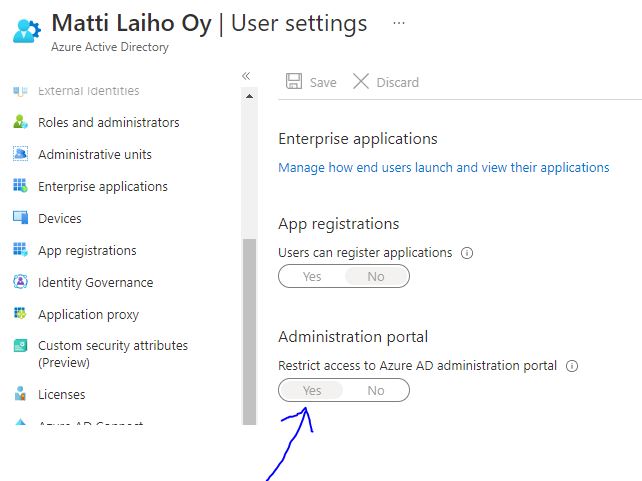Set Users can register applications to No
Image resolution: width=642 pixels, height=481 pixels.
click(x=376, y=276)
